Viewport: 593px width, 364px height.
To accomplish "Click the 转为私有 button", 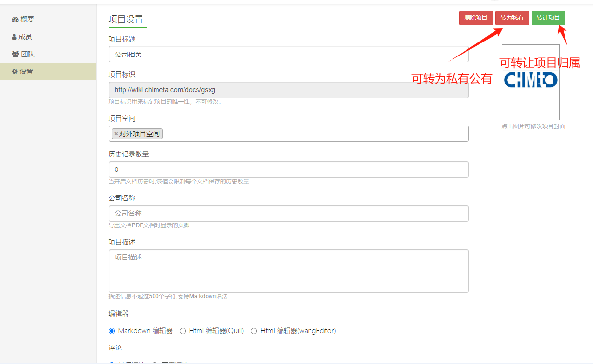I will pyautogui.click(x=512, y=18).
